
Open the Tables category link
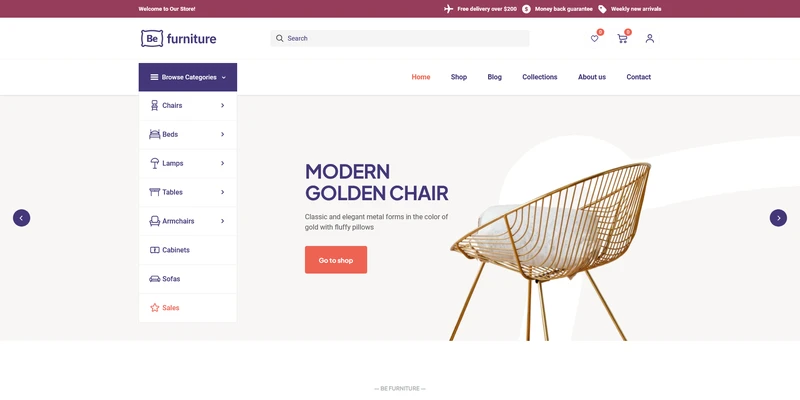coord(172,192)
